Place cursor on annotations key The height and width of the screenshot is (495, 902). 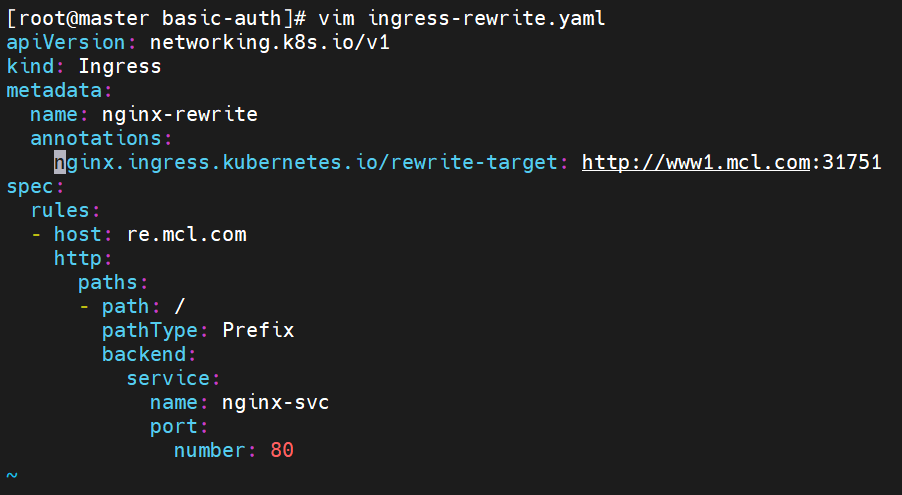click(x=95, y=139)
